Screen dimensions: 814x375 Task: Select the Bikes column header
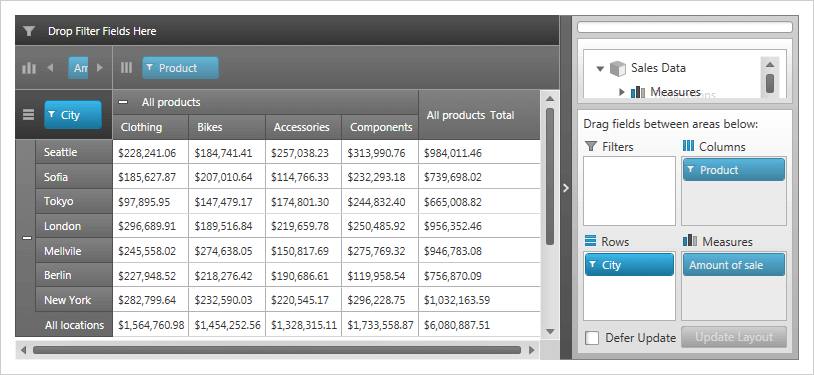pos(227,127)
